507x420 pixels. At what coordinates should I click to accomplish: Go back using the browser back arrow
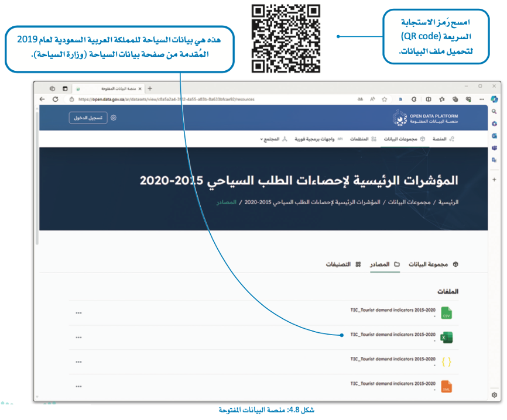coord(42,99)
